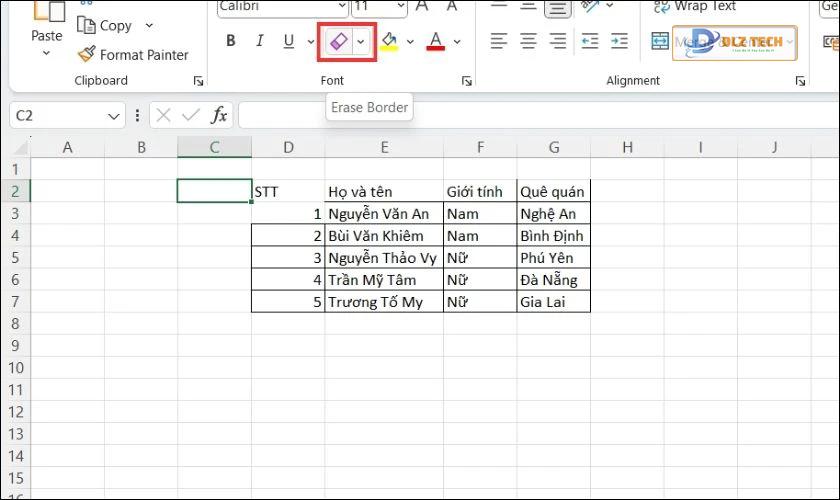Click the Copy button
The image size is (840, 500).
[x=105, y=25]
